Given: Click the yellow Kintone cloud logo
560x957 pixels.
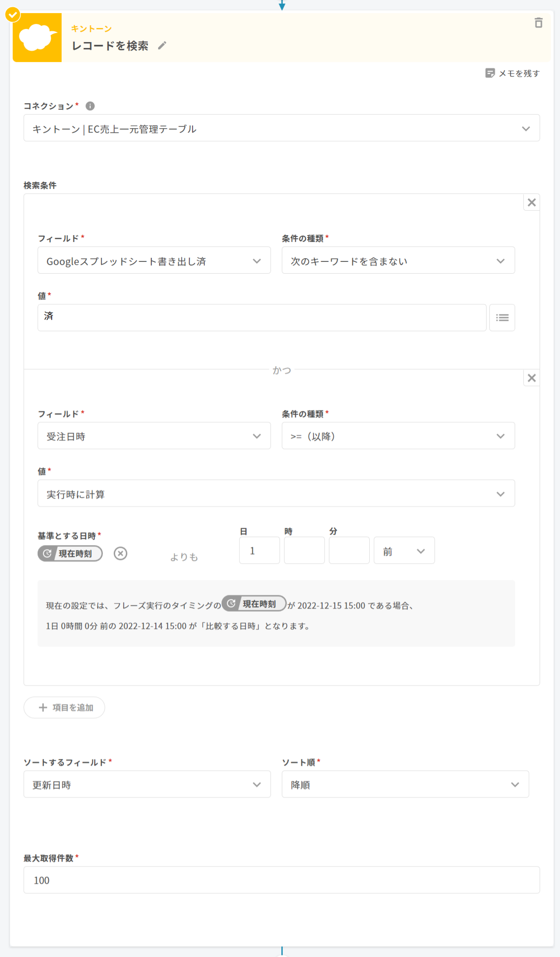Looking at the screenshot, I should point(37,37).
